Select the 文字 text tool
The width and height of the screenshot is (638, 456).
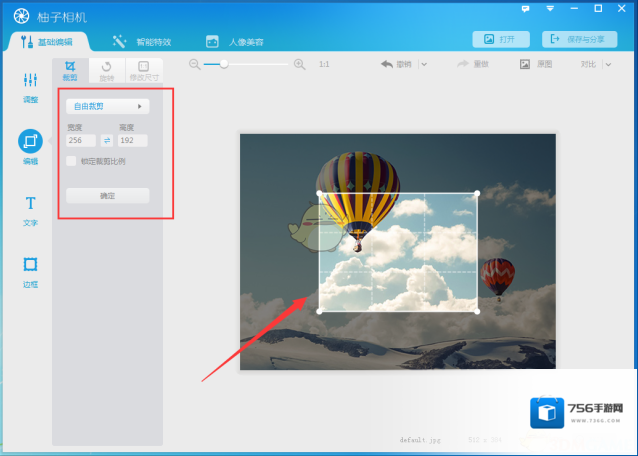click(x=30, y=208)
